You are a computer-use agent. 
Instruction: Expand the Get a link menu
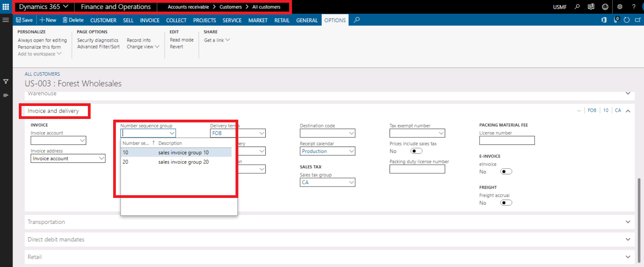(217, 40)
